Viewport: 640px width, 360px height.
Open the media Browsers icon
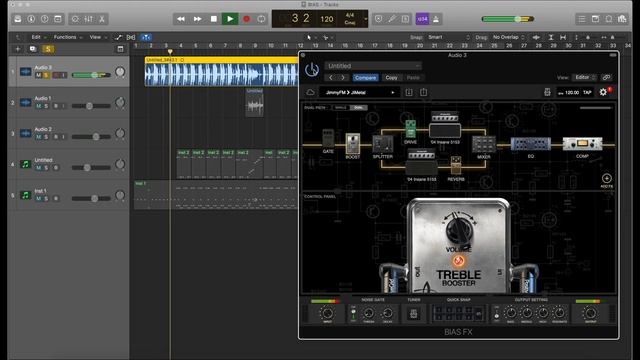click(x=622, y=19)
